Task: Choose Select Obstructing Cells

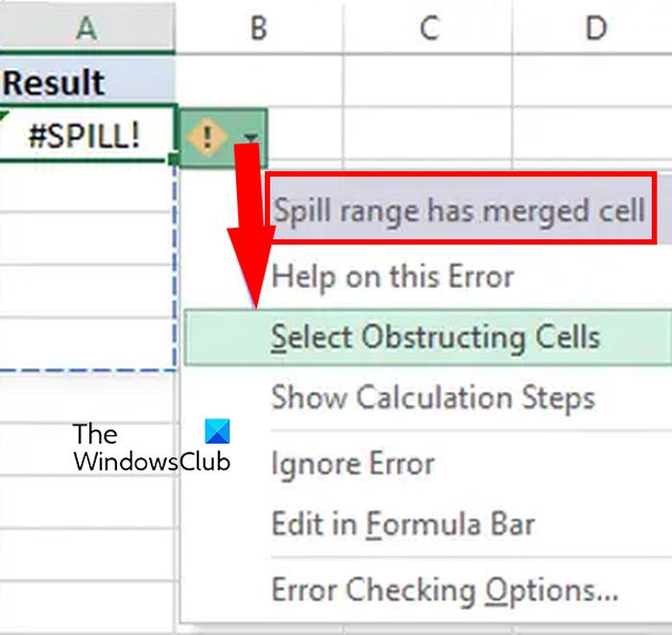Action: tap(435, 337)
